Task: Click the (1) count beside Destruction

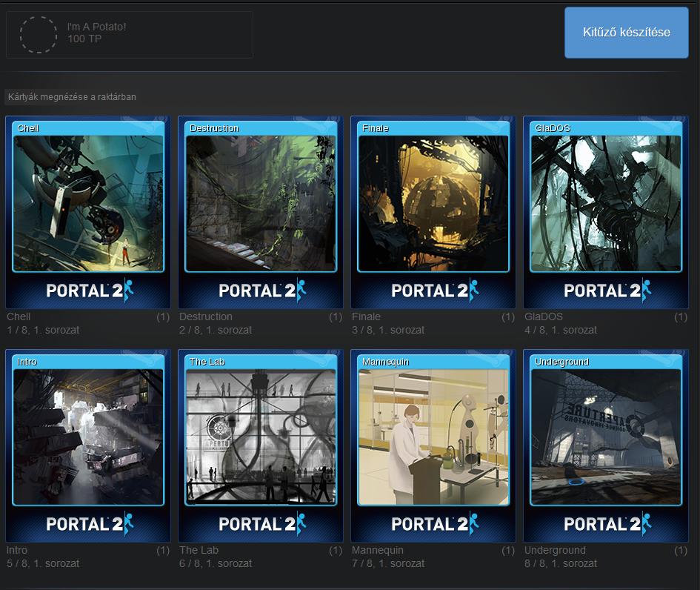Action: (x=336, y=317)
